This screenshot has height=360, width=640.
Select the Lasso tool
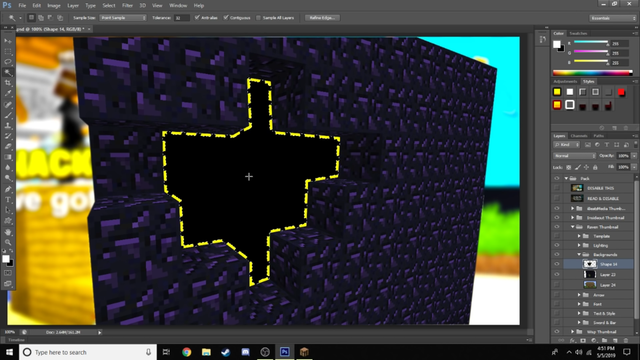[8, 62]
